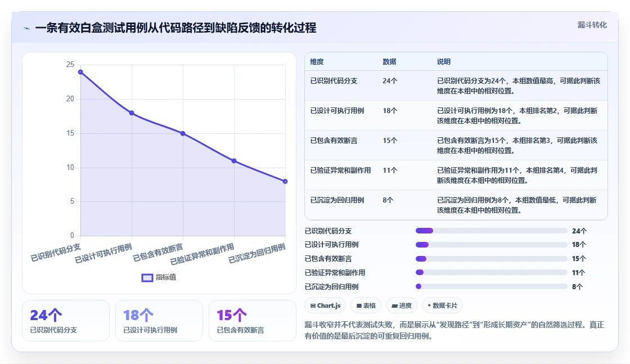Screen dimensions: 630x364
Task: Click the 10 tick on the y-axis
Action: [70, 168]
